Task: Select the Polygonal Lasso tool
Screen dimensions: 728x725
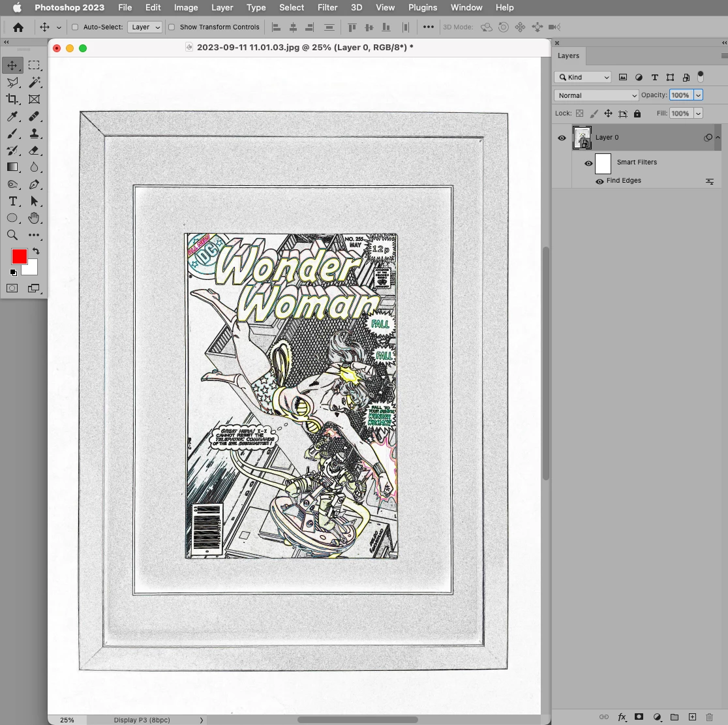Action: pos(12,83)
